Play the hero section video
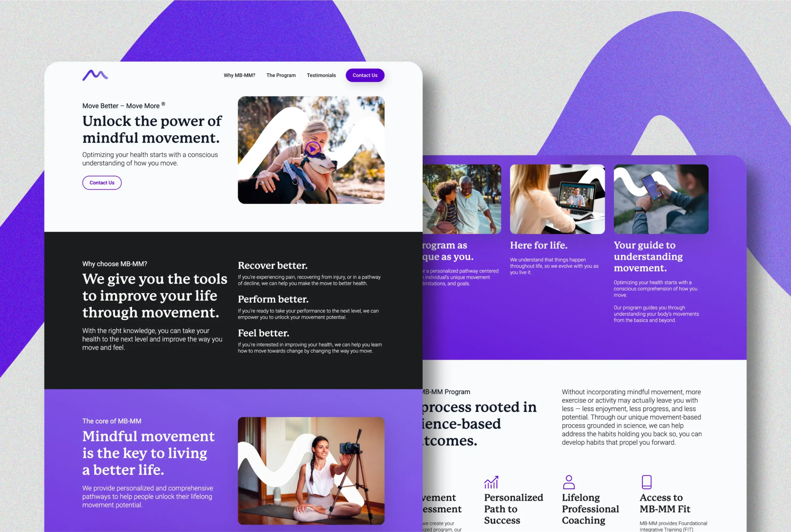791x532 pixels. pyautogui.click(x=313, y=150)
